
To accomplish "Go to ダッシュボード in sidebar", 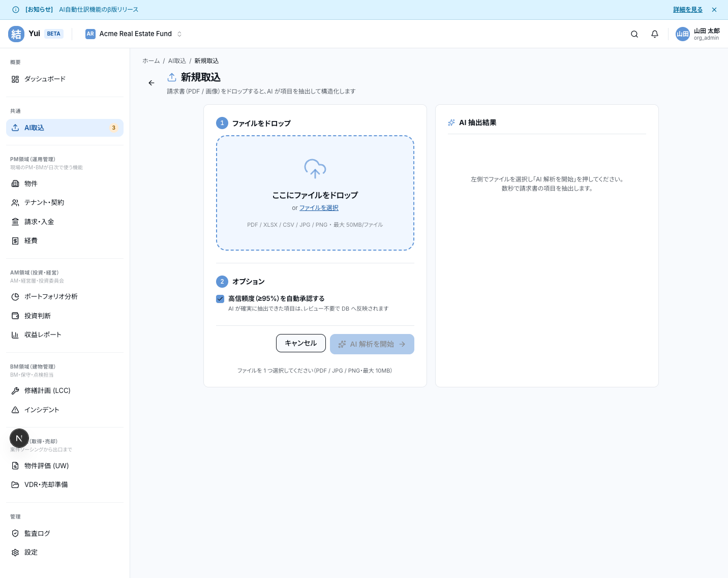I will (x=65, y=79).
